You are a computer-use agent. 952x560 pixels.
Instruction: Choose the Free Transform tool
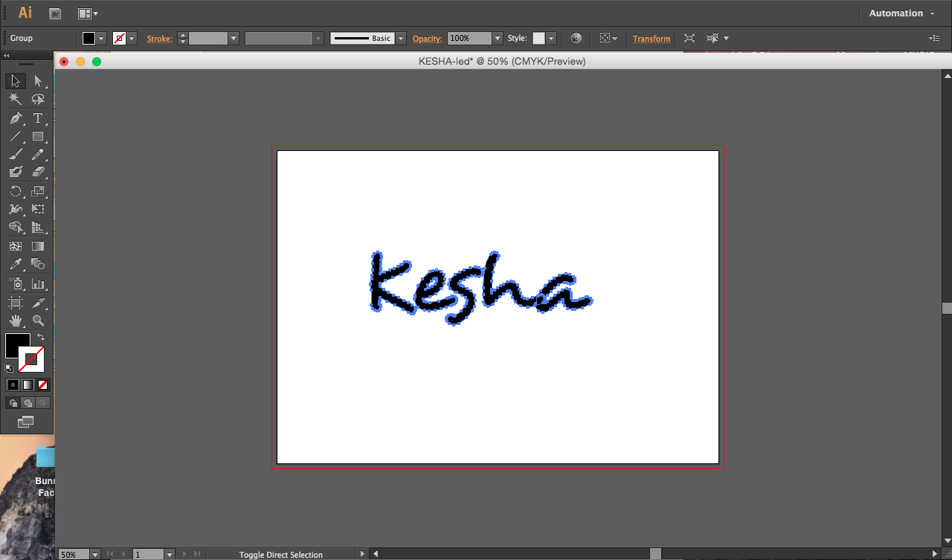point(38,209)
